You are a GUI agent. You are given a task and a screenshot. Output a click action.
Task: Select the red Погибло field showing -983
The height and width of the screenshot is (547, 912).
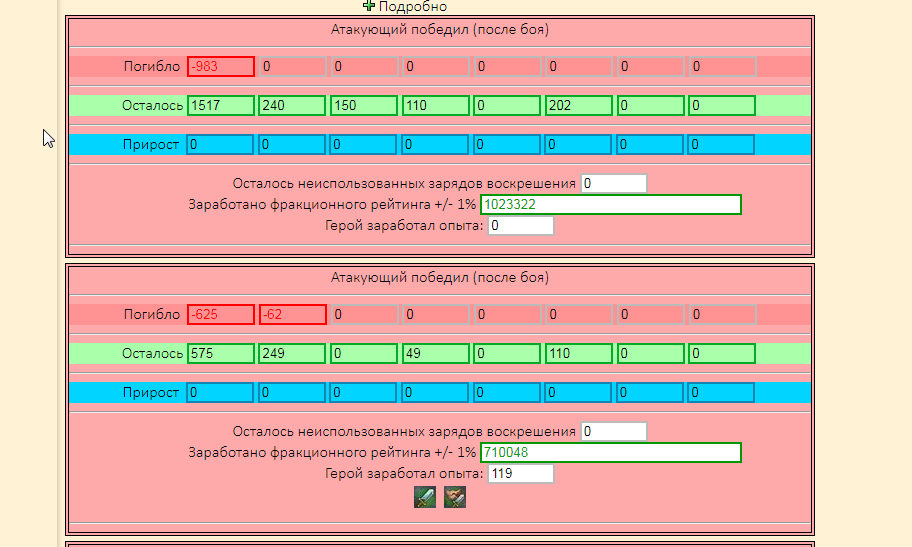[221, 66]
